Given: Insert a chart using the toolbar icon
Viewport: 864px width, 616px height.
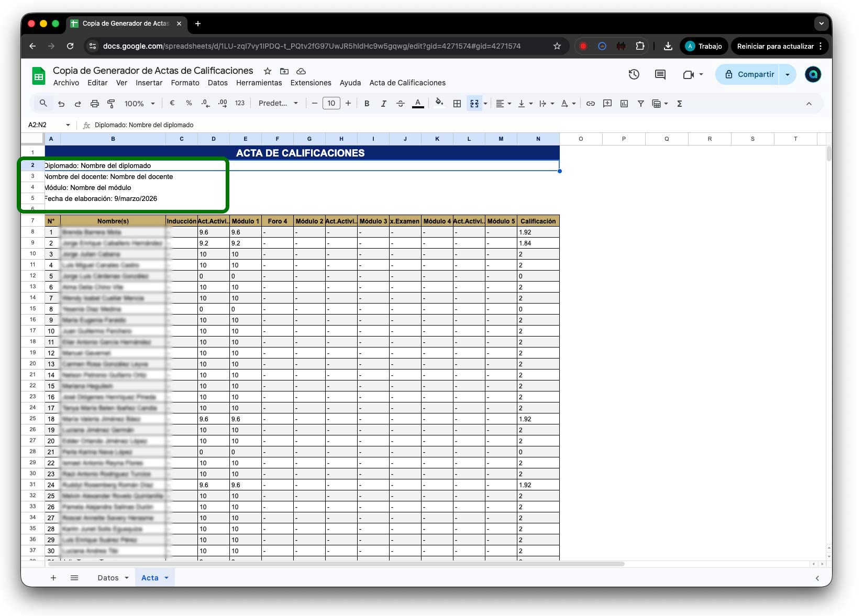Looking at the screenshot, I should pos(624,104).
